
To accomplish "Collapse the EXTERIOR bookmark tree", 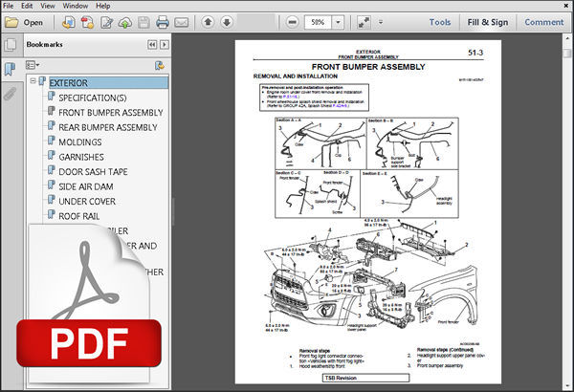I will tap(33, 82).
